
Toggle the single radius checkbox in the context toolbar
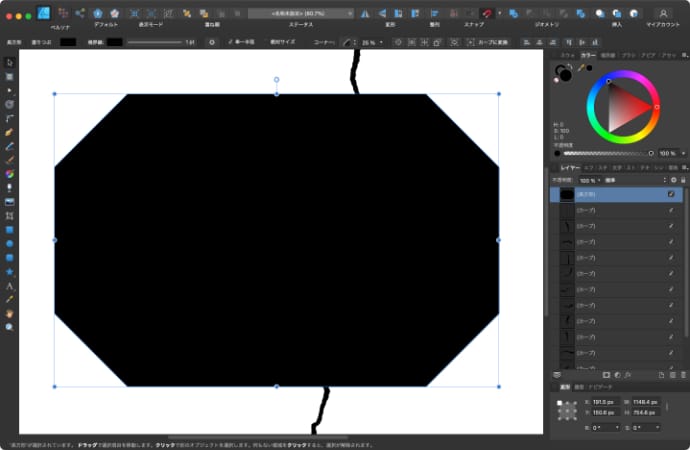[x=231, y=42]
